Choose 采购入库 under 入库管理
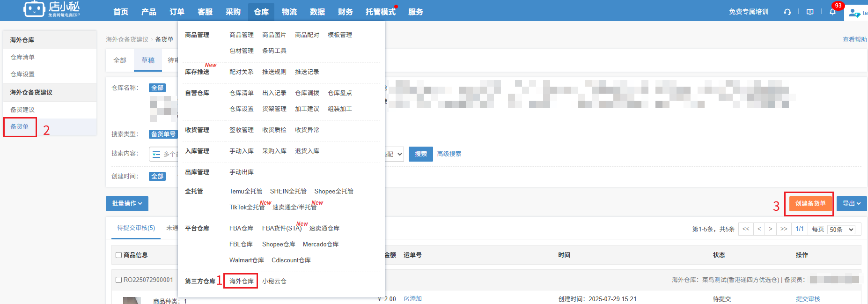 pyautogui.click(x=274, y=151)
